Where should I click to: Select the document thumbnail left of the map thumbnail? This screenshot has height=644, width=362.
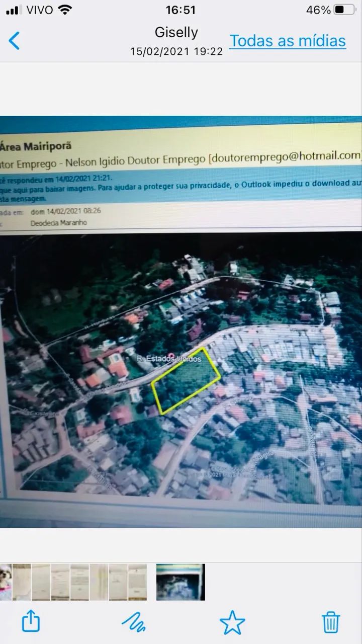coord(137,582)
